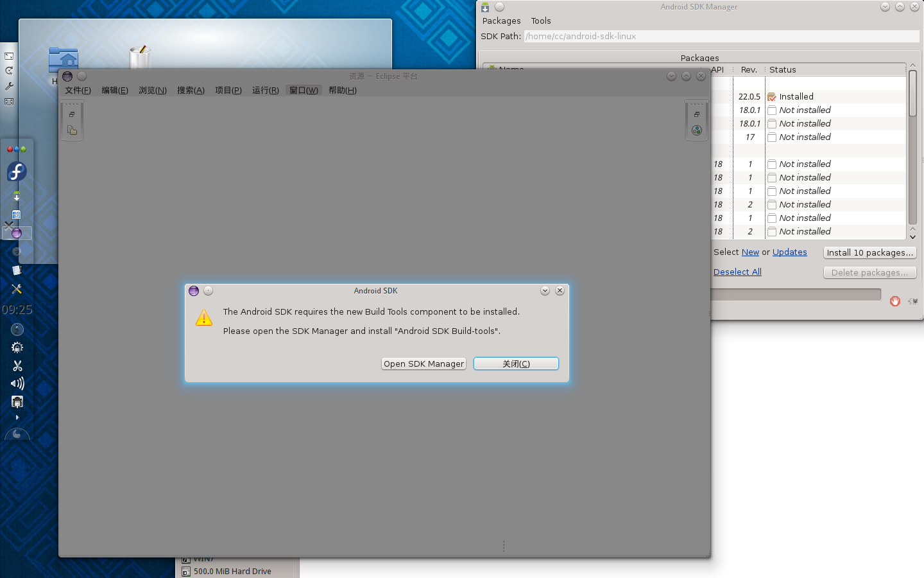Click the installed status icon for revision 22.0.5
The width and height of the screenshot is (924, 578).
pyautogui.click(x=772, y=97)
